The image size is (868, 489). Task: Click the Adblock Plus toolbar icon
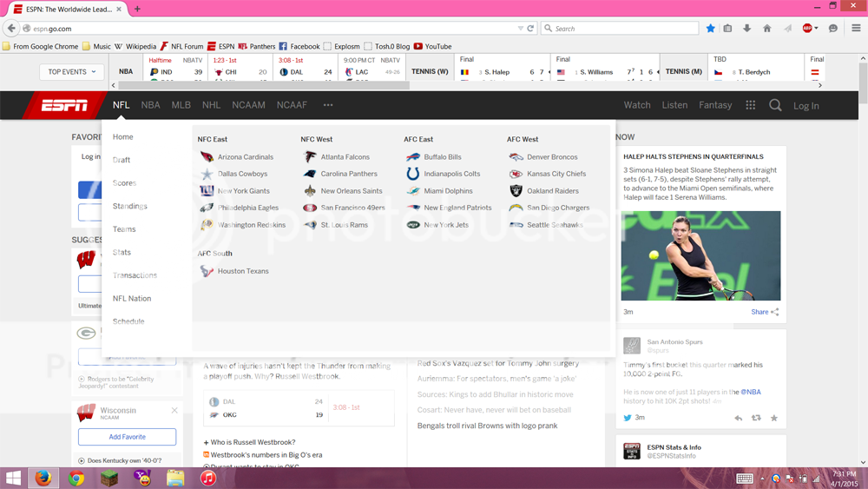[x=807, y=29]
